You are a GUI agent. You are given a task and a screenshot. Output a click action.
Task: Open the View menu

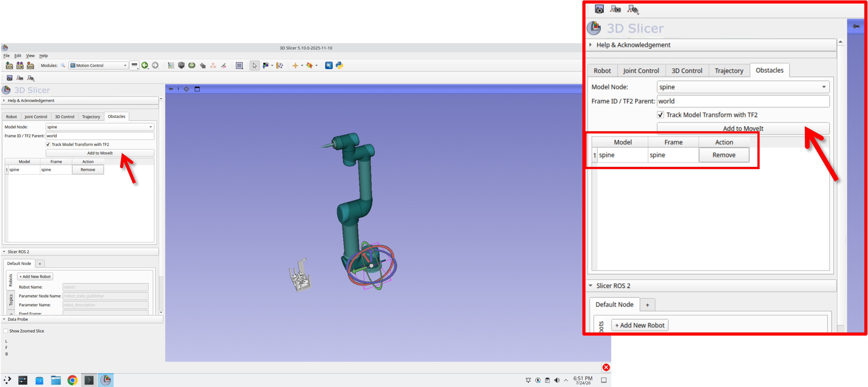pyautogui.click(x=30, y=56)
